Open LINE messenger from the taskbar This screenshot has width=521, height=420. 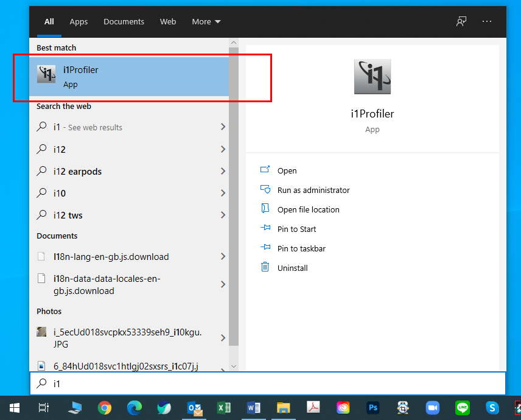click(x=463, y=408)
